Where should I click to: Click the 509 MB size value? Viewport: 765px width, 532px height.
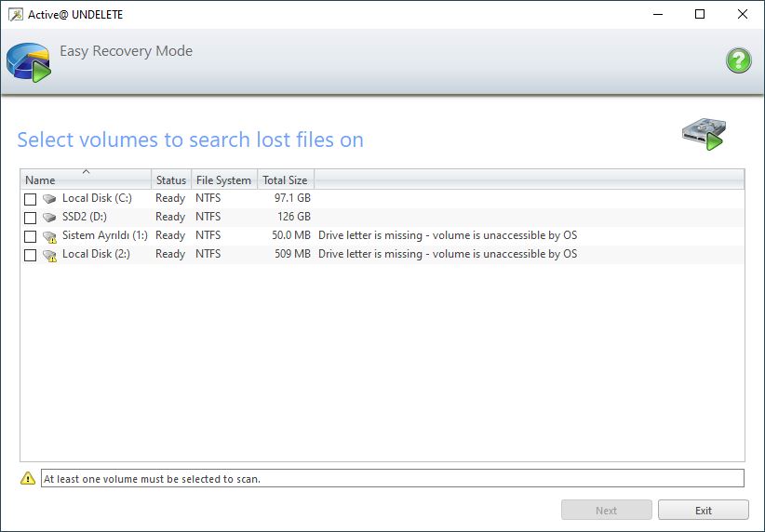point(293,254)
